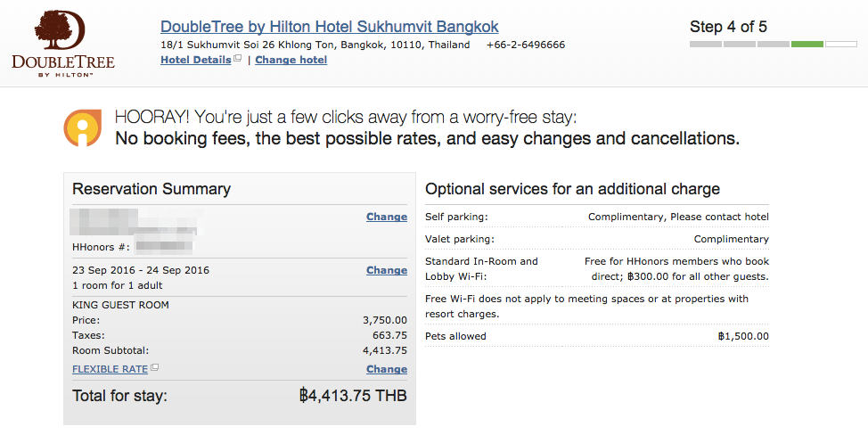The width and height of the screenshot is (868, 435).
Task: Click the Step 4 of 5 label
Action: pos(728,27)
